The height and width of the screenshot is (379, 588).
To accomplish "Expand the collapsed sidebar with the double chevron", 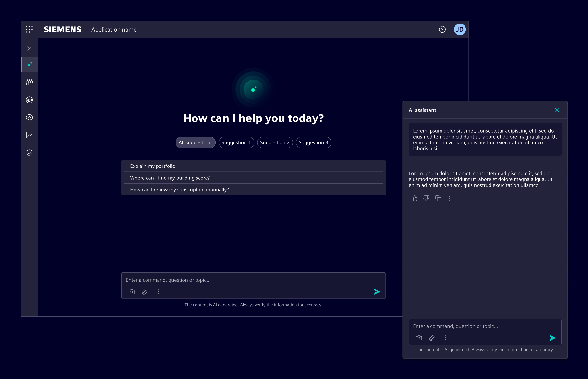I will 29,48.
